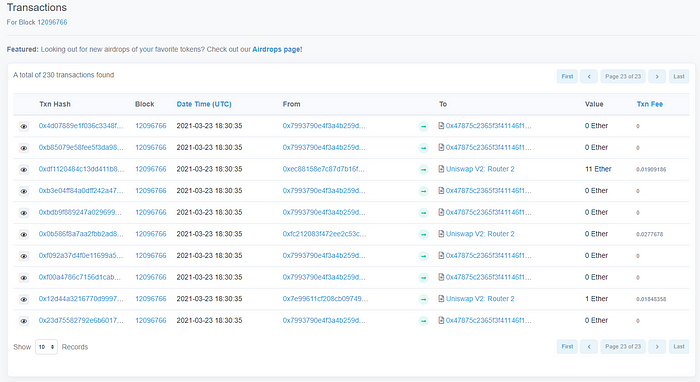Screen dimensions: 700x382
Task: Click contract icon beside Uniswap V2 in 1 Ether row
Action: click(x=441, y=299)
